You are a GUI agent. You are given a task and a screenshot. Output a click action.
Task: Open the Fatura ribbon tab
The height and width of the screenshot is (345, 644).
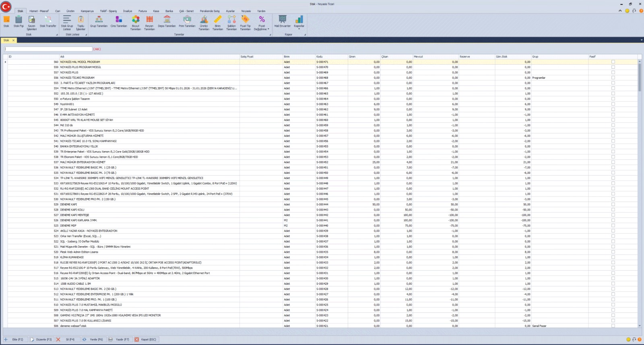[x=142, y=11]
